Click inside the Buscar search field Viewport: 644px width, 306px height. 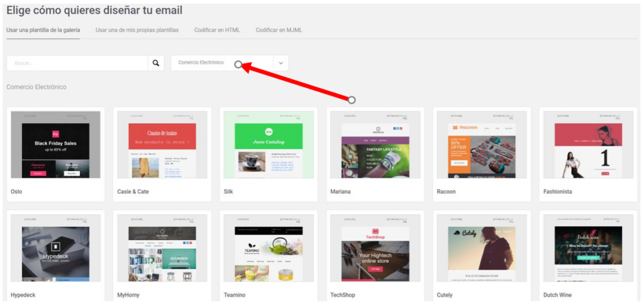77,63
